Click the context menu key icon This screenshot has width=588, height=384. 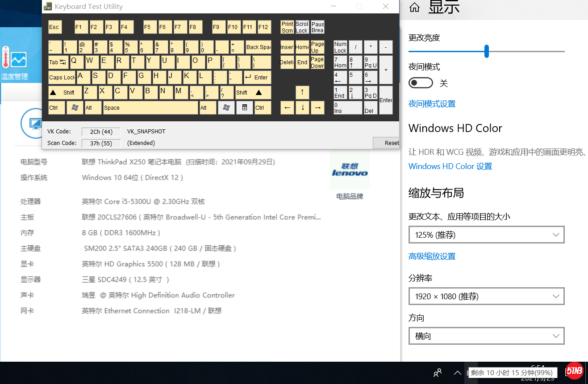click(245, 107)
